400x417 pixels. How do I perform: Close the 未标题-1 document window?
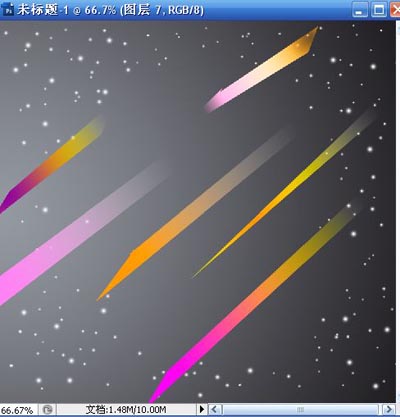coord(396,10)
